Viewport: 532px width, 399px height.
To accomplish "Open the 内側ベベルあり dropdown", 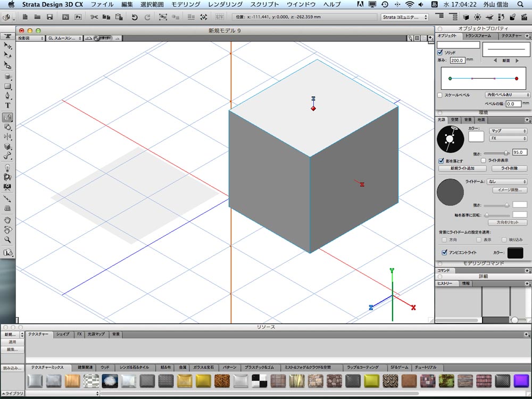I will click(508, 95).
